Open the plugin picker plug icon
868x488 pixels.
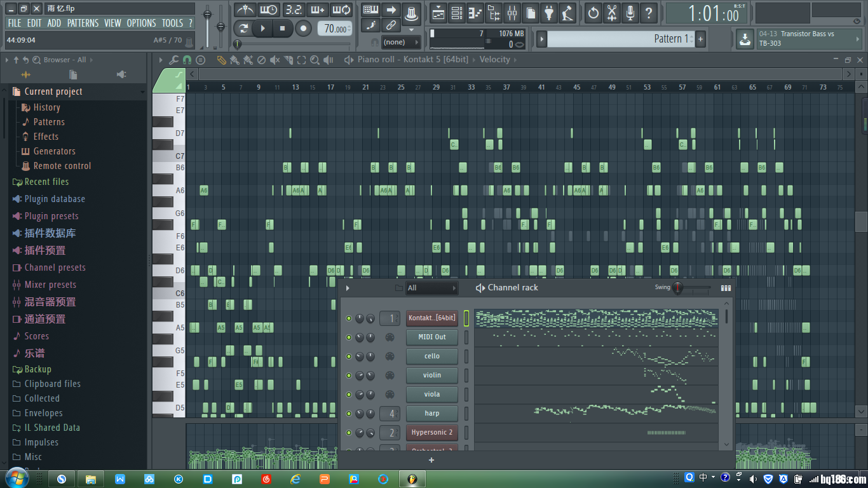(x=549, y=13)
